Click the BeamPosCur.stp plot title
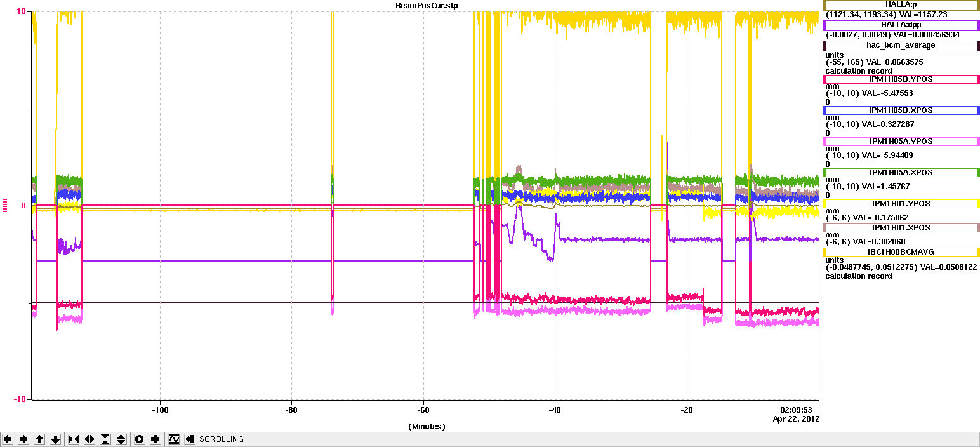The width and height of the screenshot is (980, 447). [426, 5]
